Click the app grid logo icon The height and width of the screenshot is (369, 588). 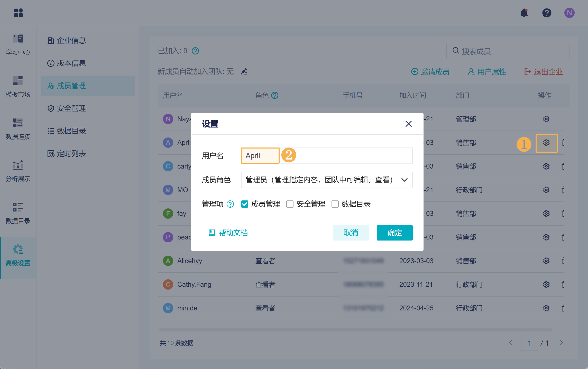(19, 13)
